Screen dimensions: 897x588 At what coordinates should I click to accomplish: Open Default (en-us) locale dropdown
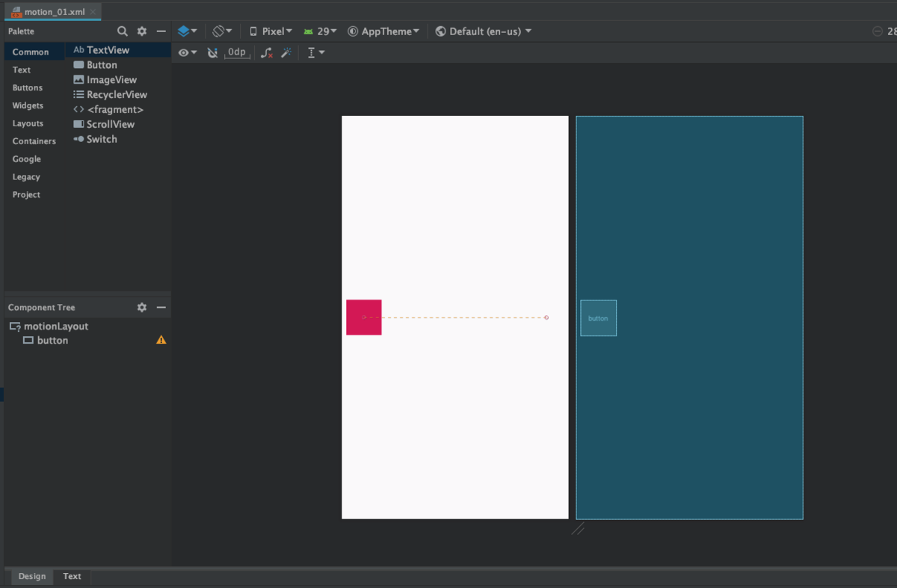coord(484,31)
